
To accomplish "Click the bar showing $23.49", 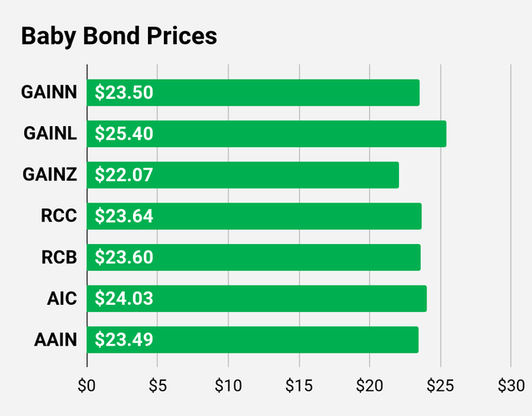I will pyautogui.click(x=253, y=339).
